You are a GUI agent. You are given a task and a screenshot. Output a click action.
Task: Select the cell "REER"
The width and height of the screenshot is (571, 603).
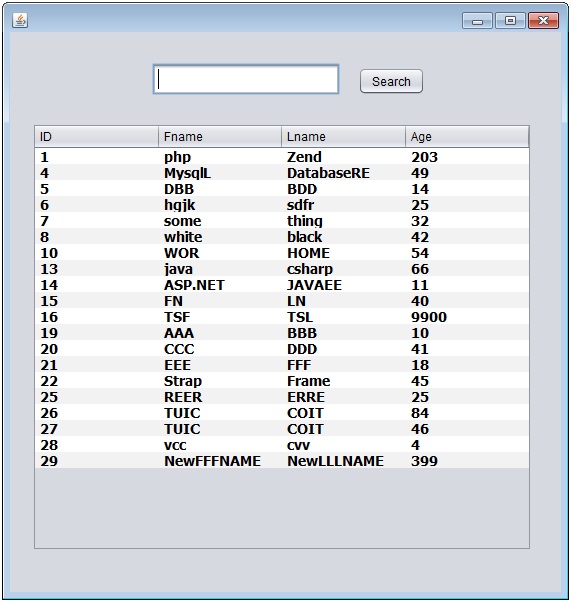click(220, 397)
